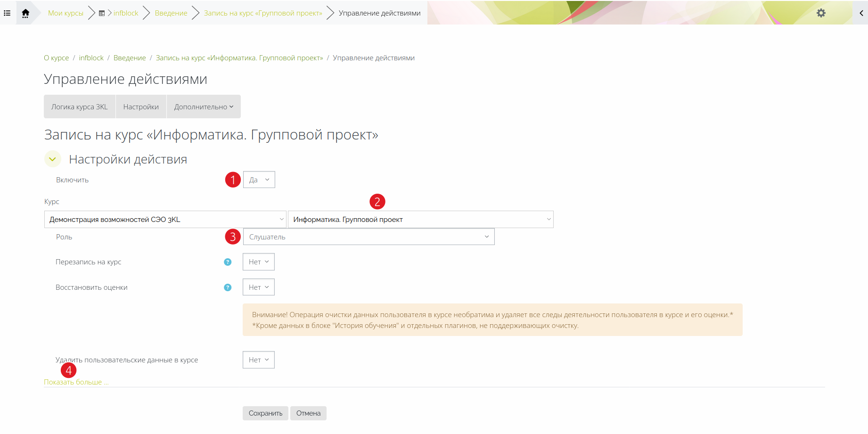Select course from Информатика. Групповой проект dropdown
The height and width of the screenshot is (434, 868).
point(420,220)
